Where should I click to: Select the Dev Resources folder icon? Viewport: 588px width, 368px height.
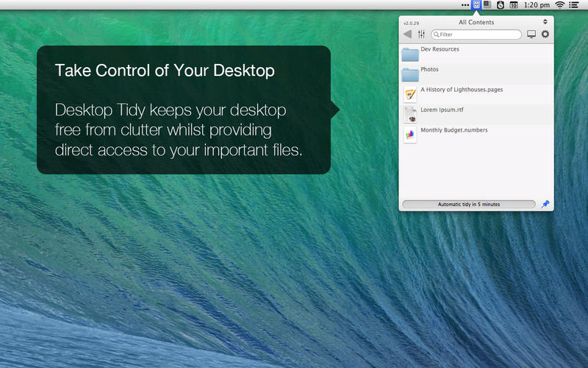click(x=410, y=54)
